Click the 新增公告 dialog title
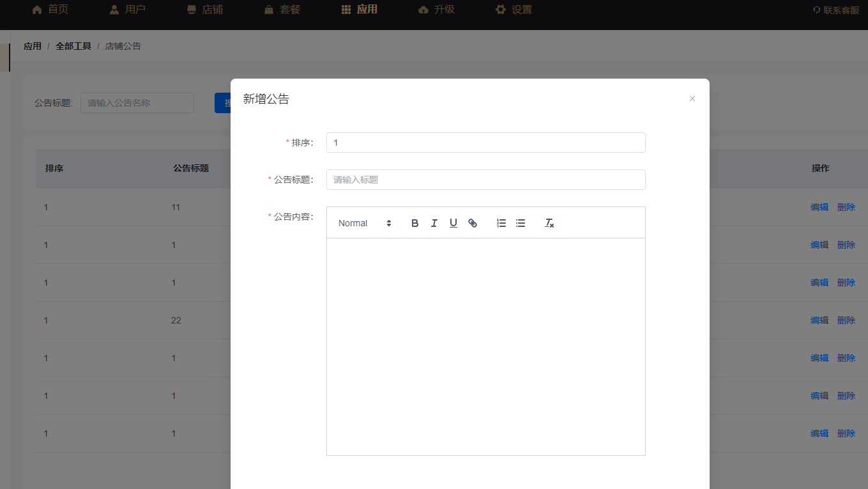 tap(266, 99)
